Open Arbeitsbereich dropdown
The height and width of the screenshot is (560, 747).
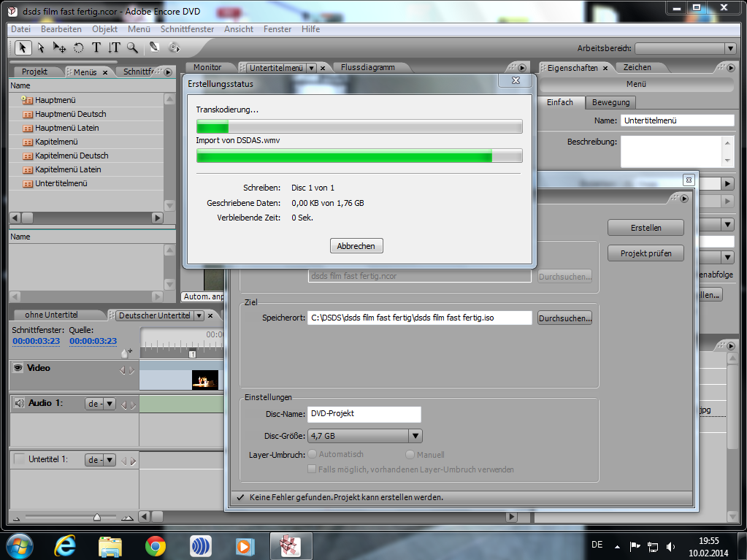(x=686, y=49)
